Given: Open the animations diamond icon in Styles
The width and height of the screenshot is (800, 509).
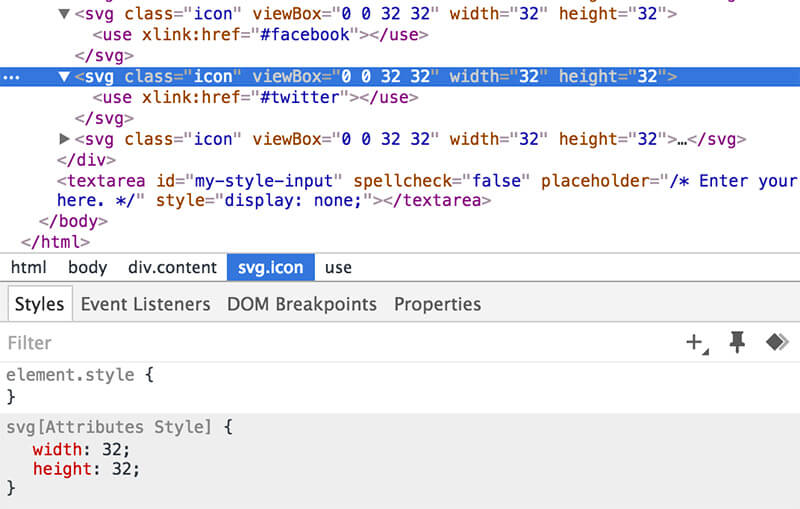Looking at the screenshot, I should click(x=777, y=342).
